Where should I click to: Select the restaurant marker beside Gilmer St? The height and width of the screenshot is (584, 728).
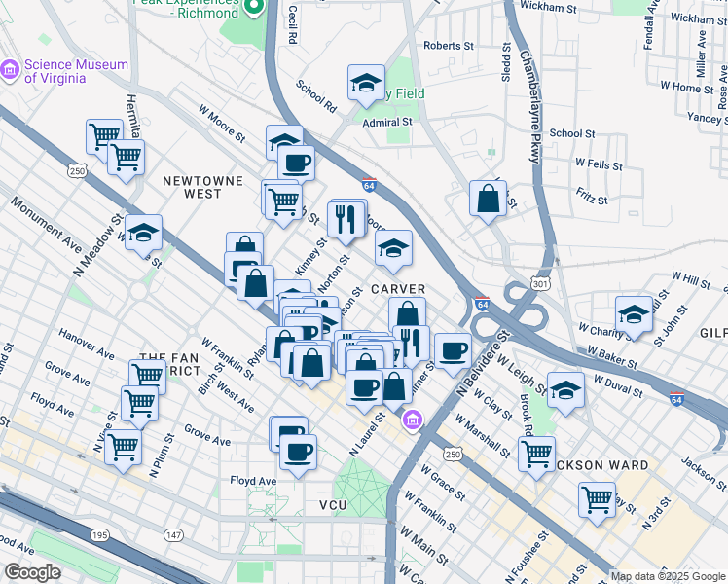(x=411, y=345)
